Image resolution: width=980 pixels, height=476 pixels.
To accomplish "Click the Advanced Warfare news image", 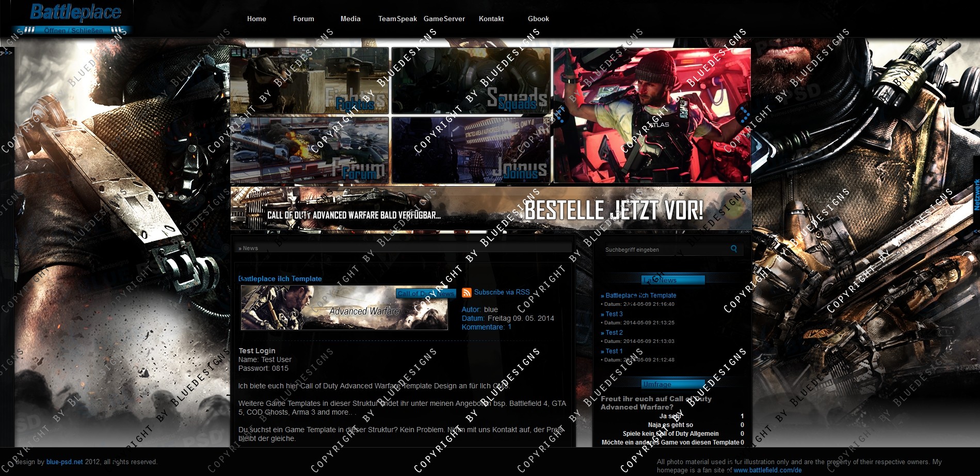I will (x=344, y=307).
